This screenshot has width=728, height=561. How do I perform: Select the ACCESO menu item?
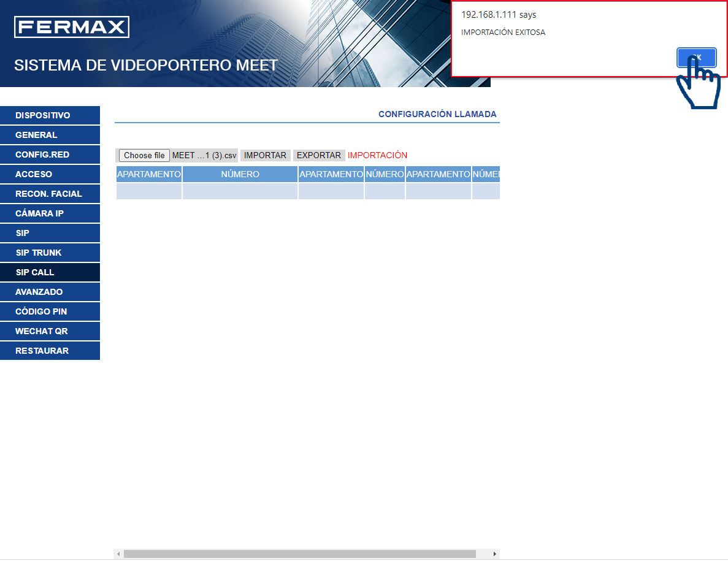point(50,174)
